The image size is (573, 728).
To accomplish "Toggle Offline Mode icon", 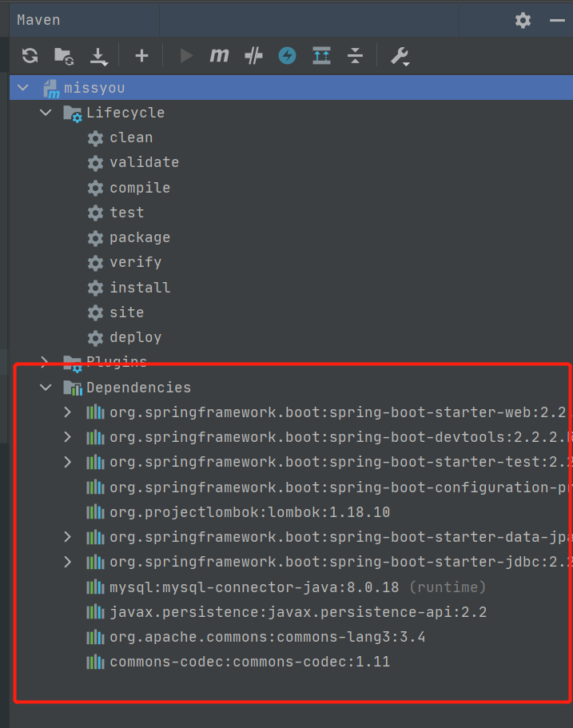I will pos(253,56).
